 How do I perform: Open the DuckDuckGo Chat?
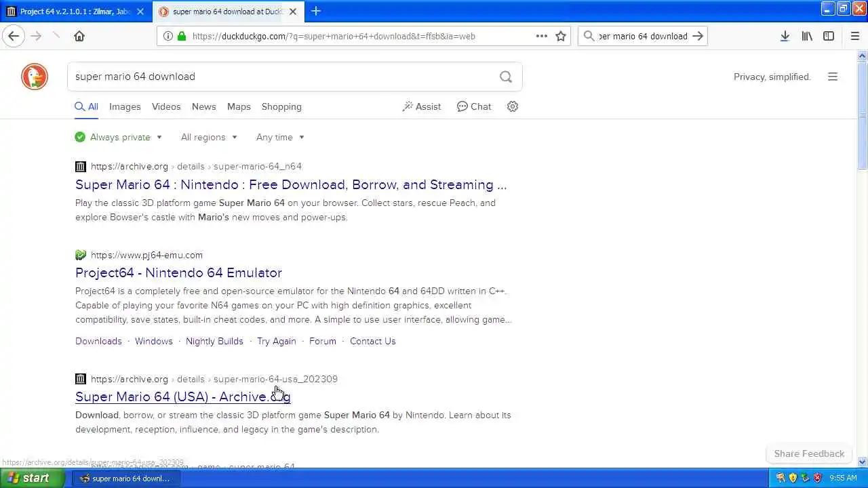pos(474,106)
